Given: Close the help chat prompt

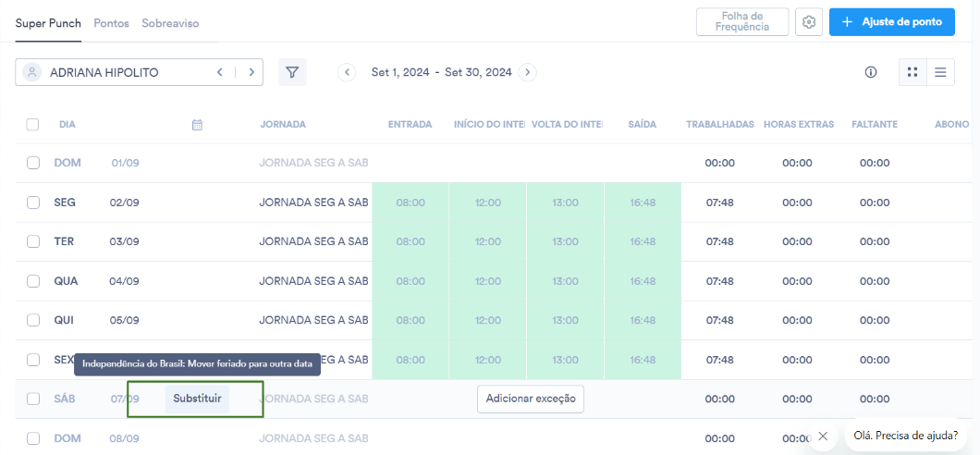Looking at the screenshot, I should 823,436.
